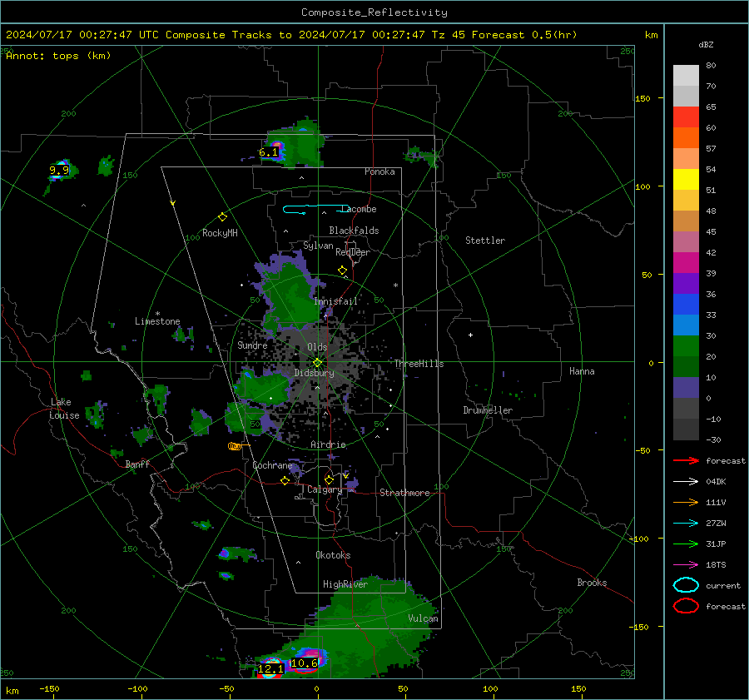The height and width of the screenshot is (700, 749).
Task: Click the Sundre town label
Action: click(x=252, y=345)
